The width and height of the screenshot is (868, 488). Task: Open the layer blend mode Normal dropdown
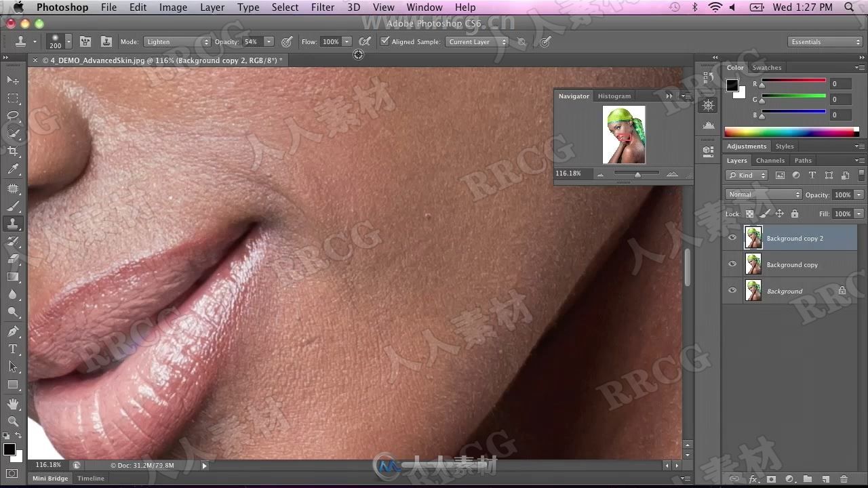(764, 195)
